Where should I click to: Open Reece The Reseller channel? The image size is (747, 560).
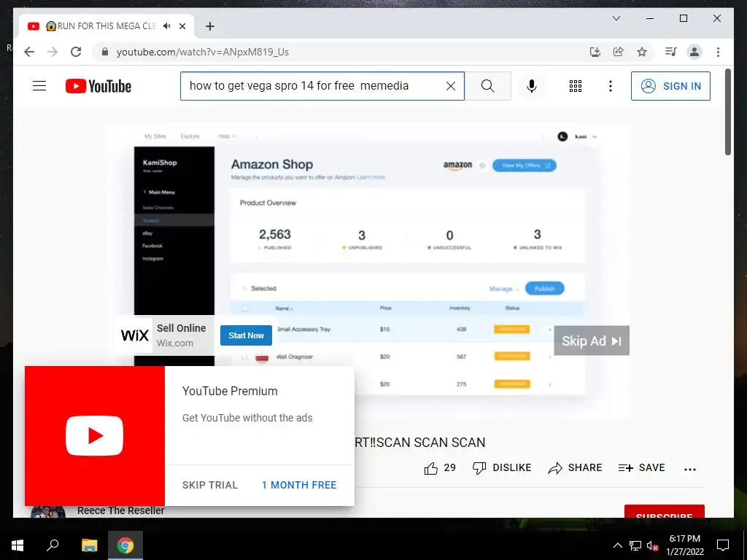pyautogui.click(x=120, y=510)
